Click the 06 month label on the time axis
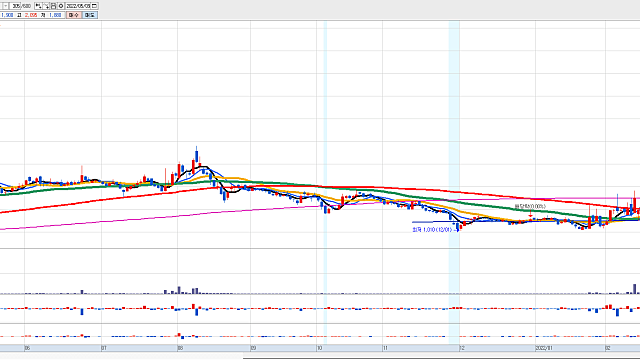 [x=27, y=348]
